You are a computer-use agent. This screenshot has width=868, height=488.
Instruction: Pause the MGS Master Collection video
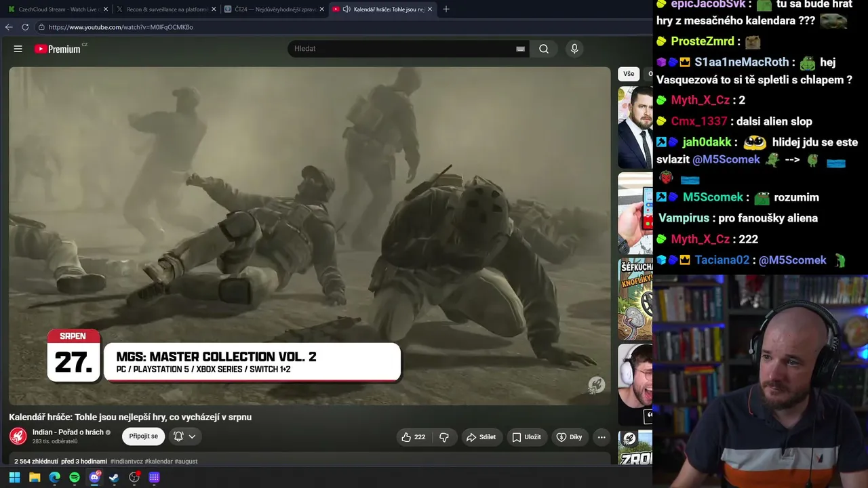point(310,235)
